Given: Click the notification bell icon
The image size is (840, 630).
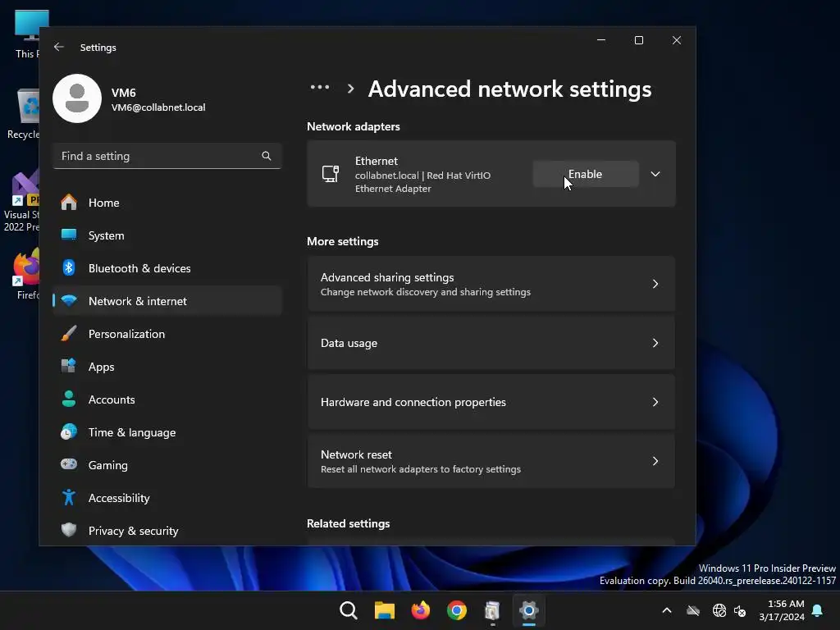Looking at the screenshot, I should click(818, 610).
